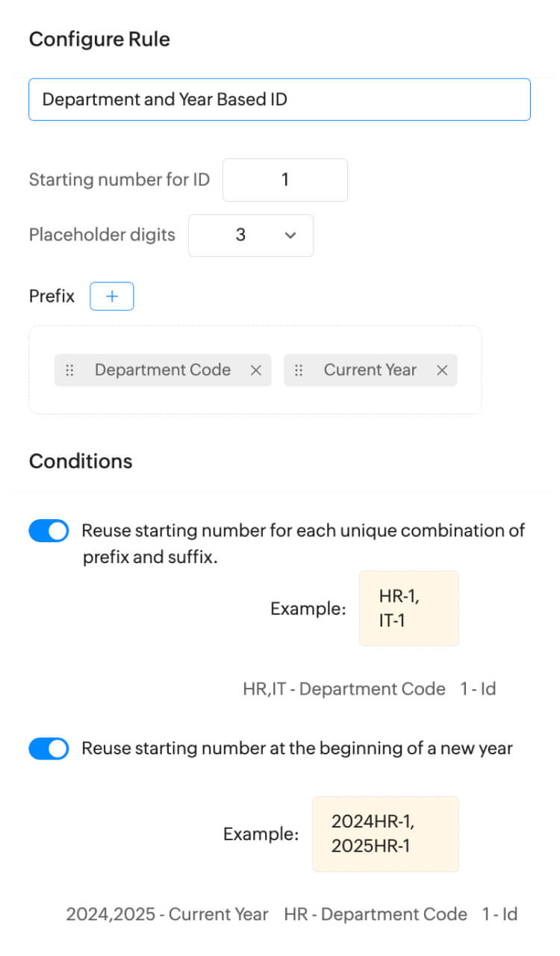The width and height of the screenshot is (560, 956).
Task: Remove the Current Year prefix chip
Action: pos(442,370)
